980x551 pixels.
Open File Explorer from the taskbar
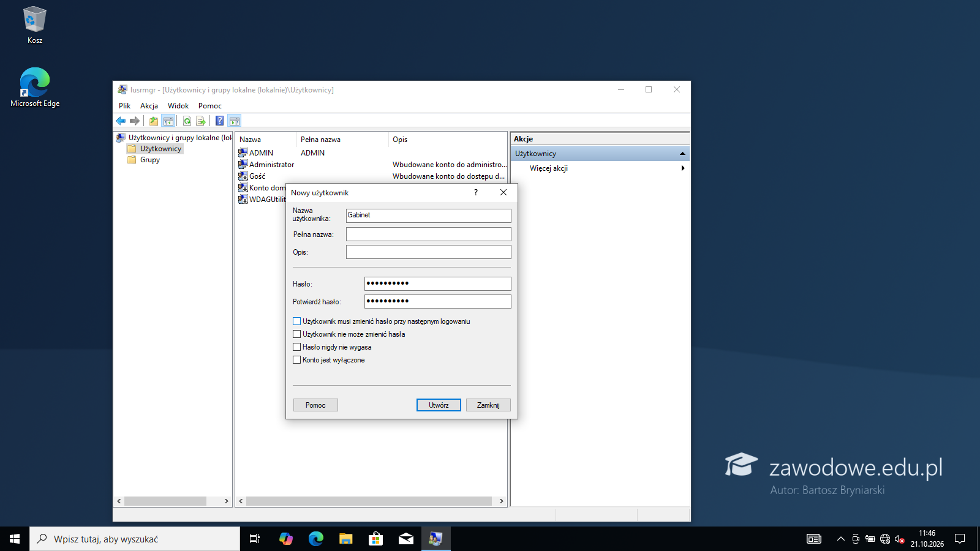pos(345,539)
